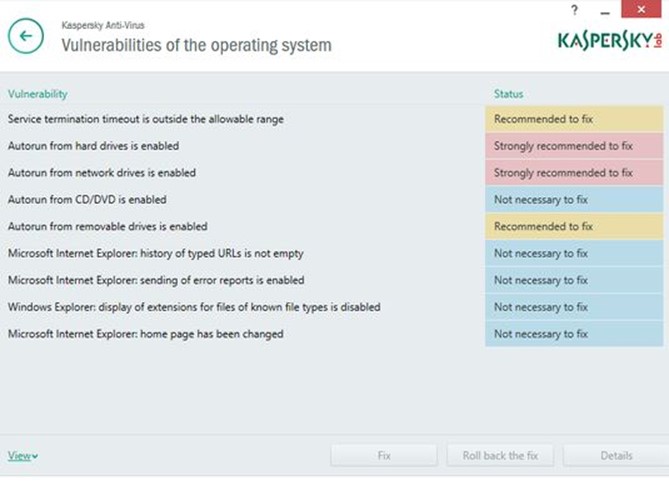Open help via question mark icon
669x486 pixels.
click(x=574, y=10)
